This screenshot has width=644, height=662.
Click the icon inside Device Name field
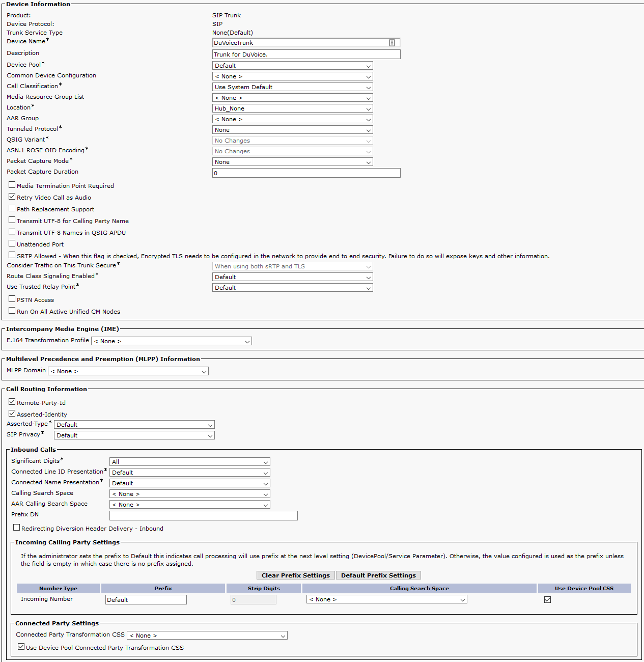click(x=392, y=43)
